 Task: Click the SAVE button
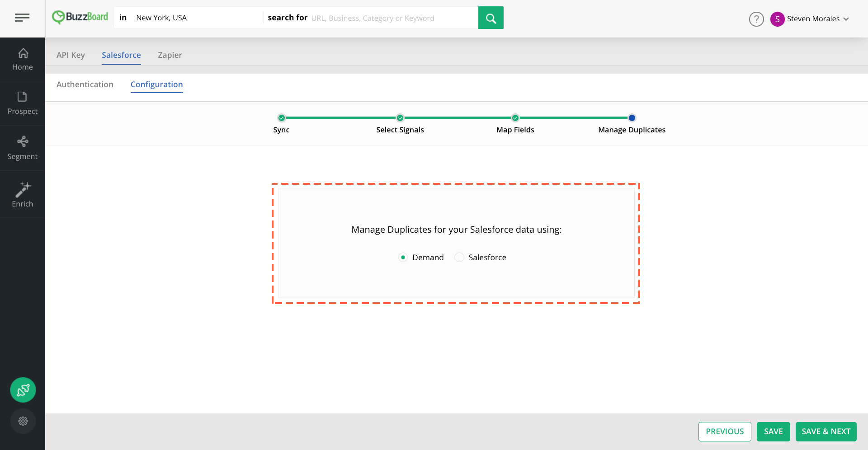pyautogui.click(x=774, y=431)
